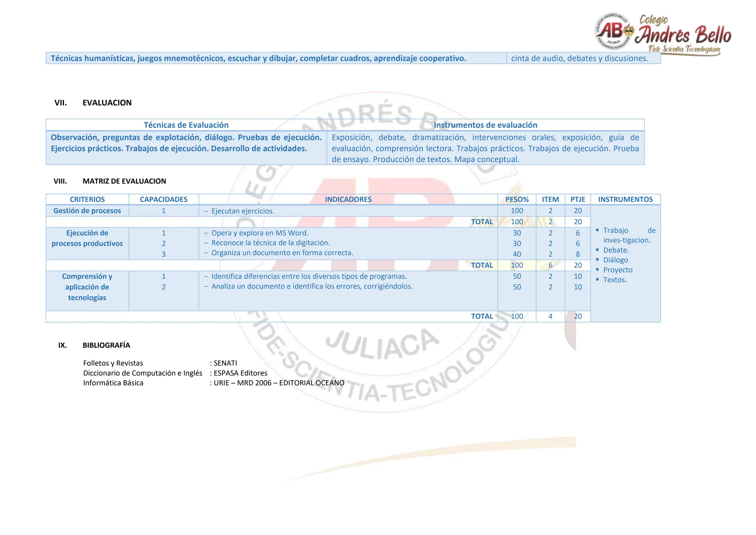This screenshot has width=756, height=535.
Task: Click ': SENATI' bibliography source
Action: click(223, 363)
